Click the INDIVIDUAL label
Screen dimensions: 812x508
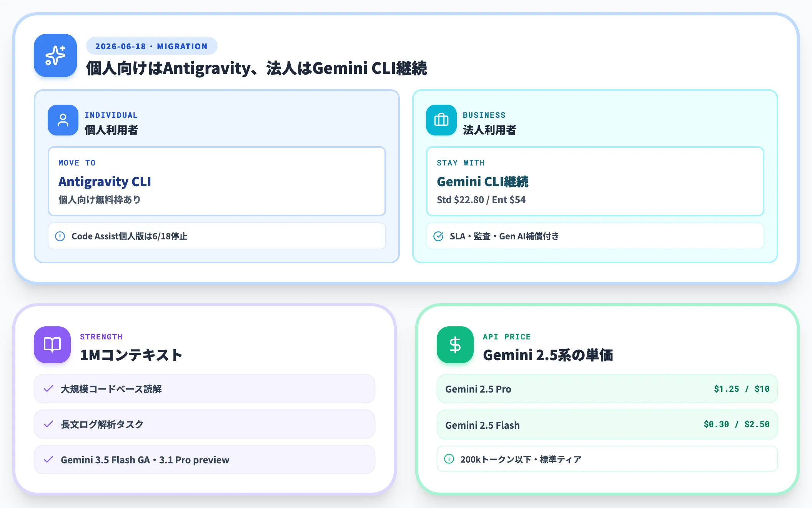coord(111,115)
